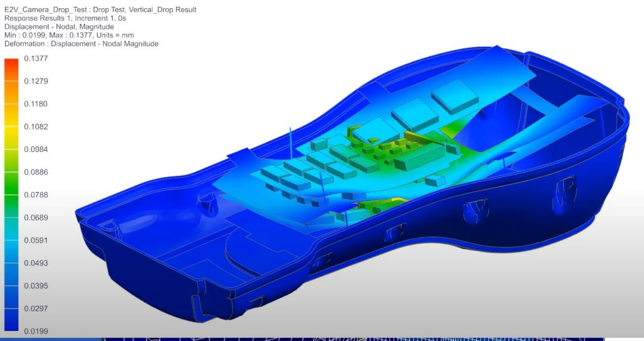Click the 0.0297 legend label

click(x=36, y=308)
